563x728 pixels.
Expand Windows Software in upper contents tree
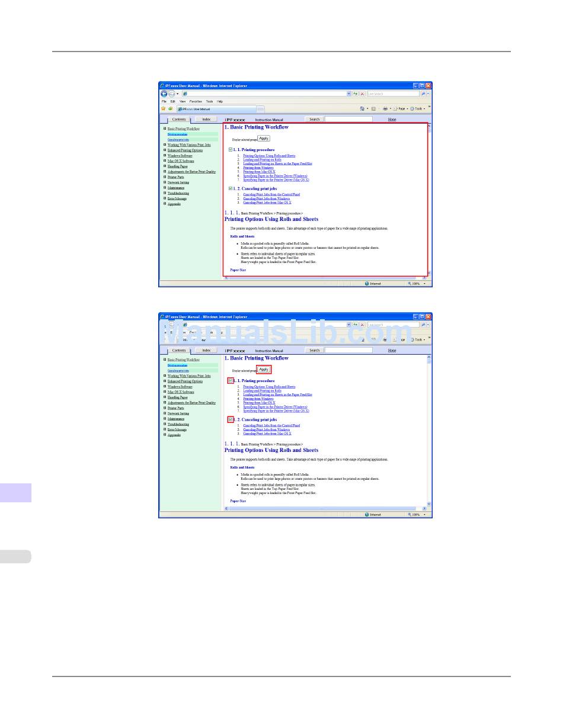pos(165,155)
